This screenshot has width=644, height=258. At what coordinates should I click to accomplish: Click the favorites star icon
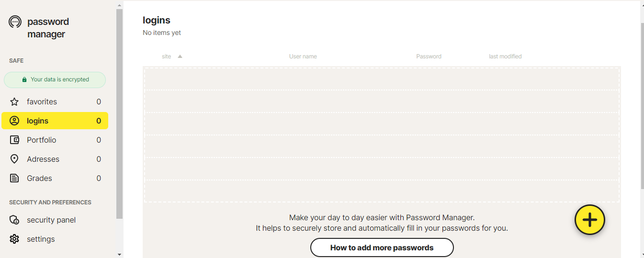(x=14, y=102)
